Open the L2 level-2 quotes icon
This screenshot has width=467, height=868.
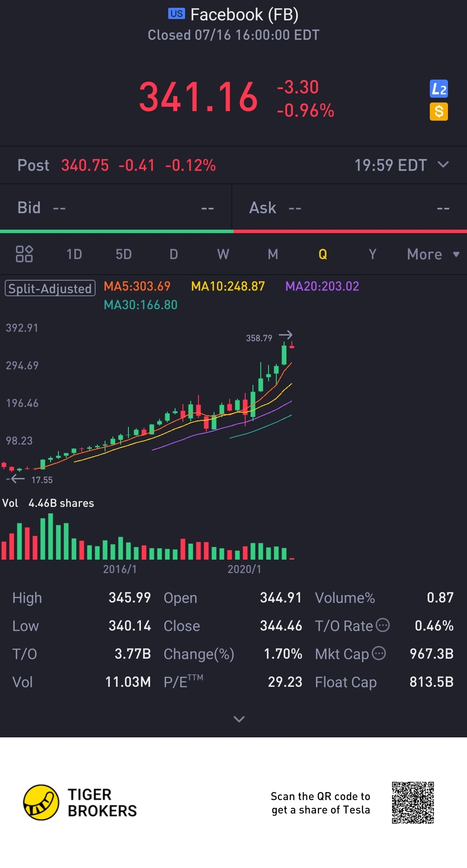tap(438, 89)
